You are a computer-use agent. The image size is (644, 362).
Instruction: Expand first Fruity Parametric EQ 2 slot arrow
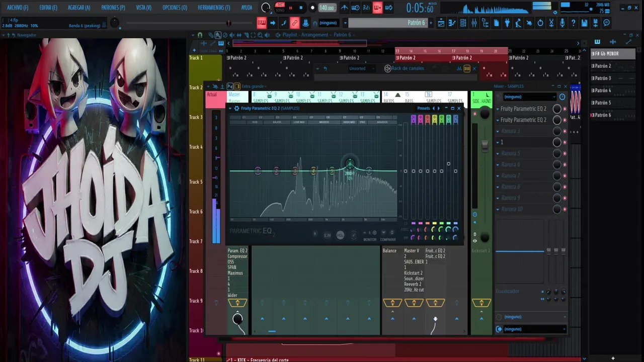pos(498,109)
